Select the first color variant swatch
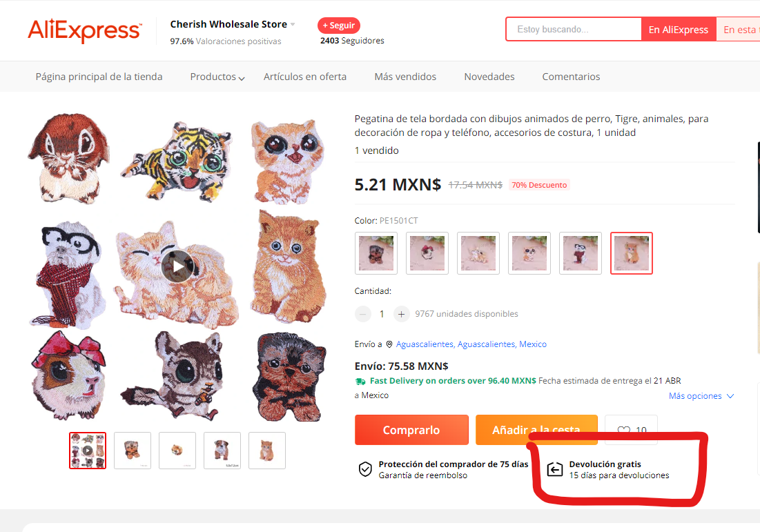 376,253
